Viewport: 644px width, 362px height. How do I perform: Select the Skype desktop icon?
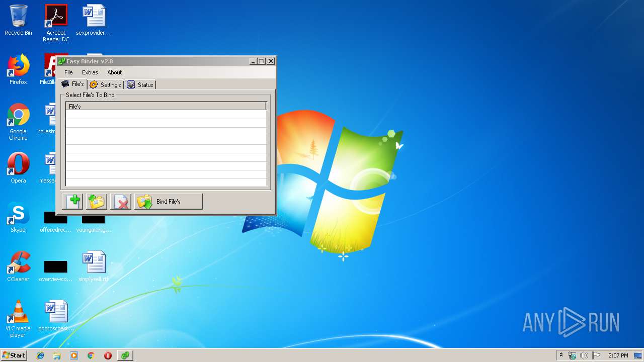coord(18,217)
